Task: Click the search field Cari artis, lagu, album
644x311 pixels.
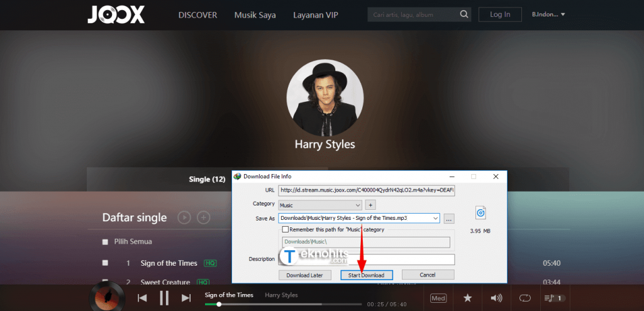Action: coord(413,15)
